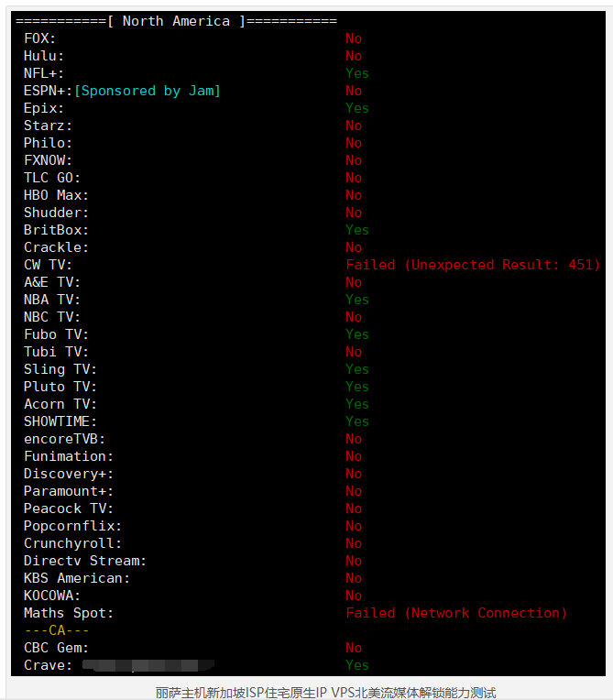This screenshot has height=700, width=613.
Task: Click the CA region divider
Action: pos(56,630)
